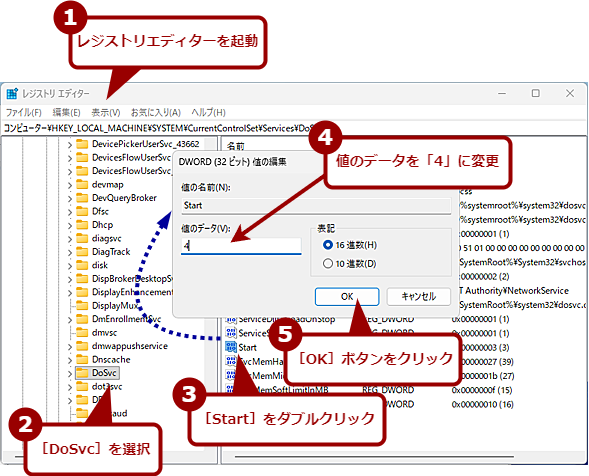Viewport: 589px width, 476px height.
Task: Expand the DiagTrack key
Action: click(x=70, y=252)
